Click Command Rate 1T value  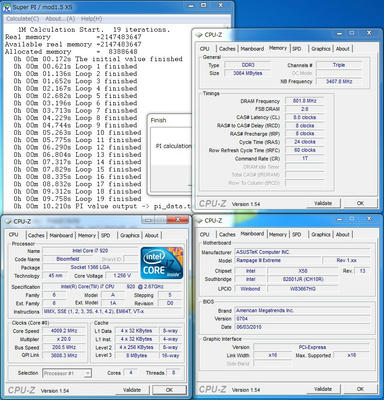[304, 158]
